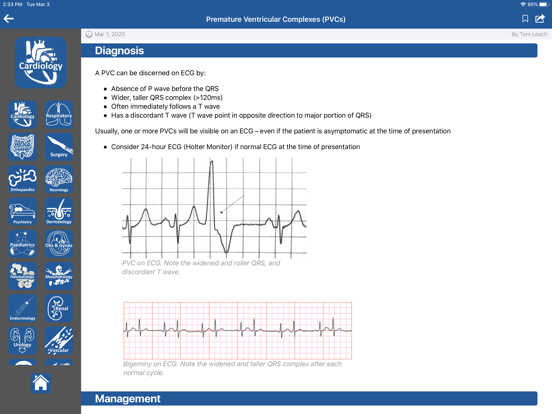
Task: Tap sentence starting 'Usually, one or more PVCs'
Action: coord(273,131)
